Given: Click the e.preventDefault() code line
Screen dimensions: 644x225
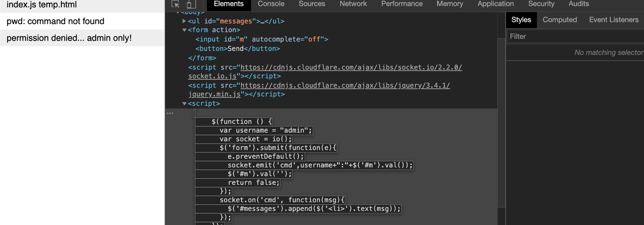Looking at the screenshot, I should coord(266,157).
